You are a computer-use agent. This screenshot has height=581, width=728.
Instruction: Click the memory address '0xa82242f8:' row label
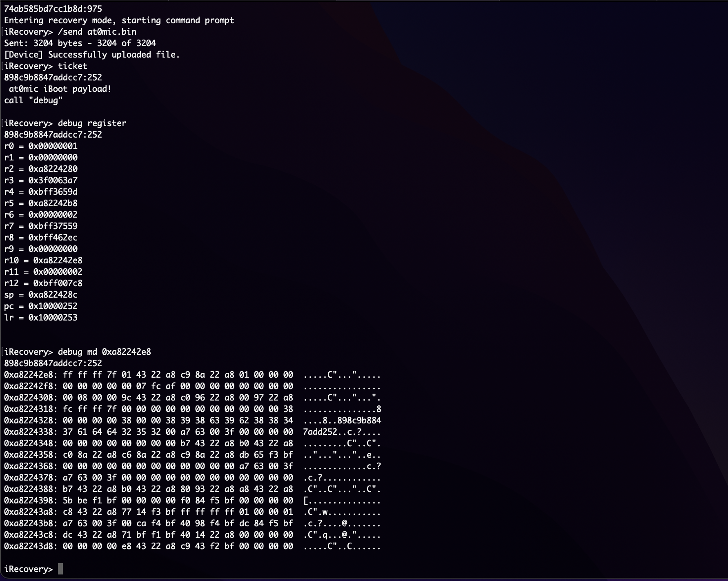coord(31,386)
